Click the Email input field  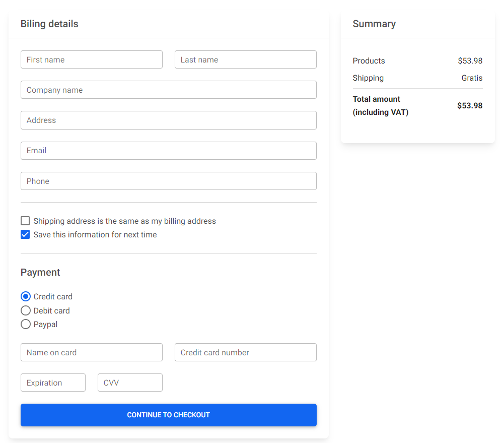point(168,150)
